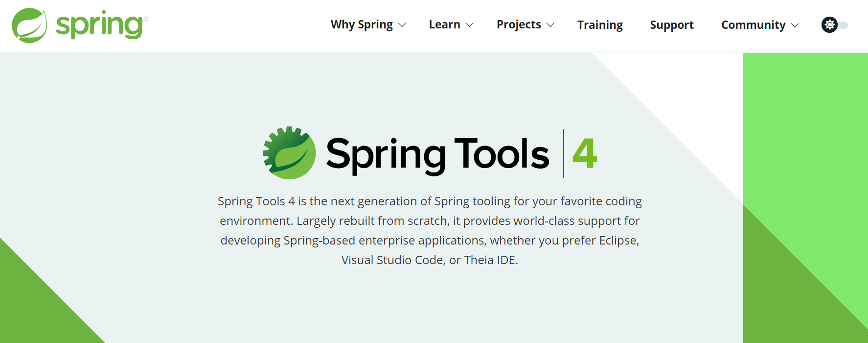Click the Spring Tools gear leaf icon

tap(289, 153)
